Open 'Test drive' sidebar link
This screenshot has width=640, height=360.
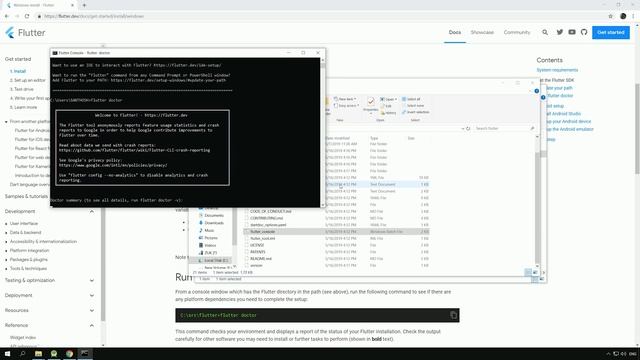click(x=22, y=89)
